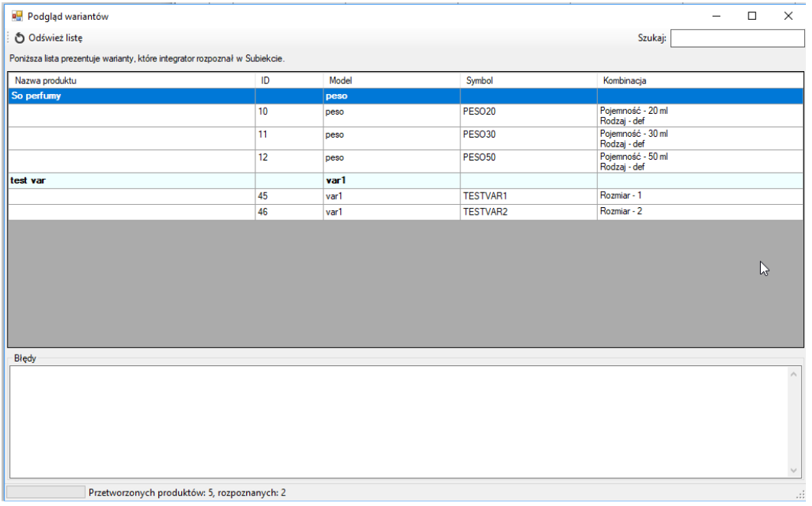Viewport: 812px width, 506px height.
Task: Click the Rozmiar - 2 cell
Action: click(700, 212)
